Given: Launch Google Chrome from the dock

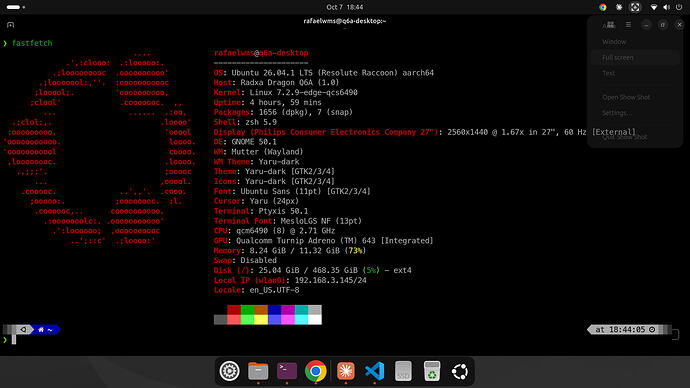Looking at the screenshot, I should [316, 371].
